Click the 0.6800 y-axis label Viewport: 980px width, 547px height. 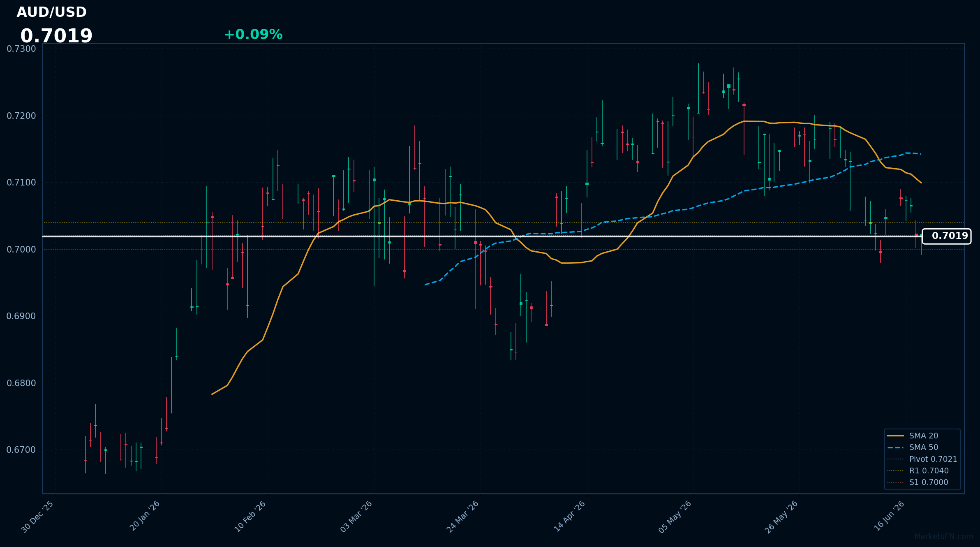21,383
